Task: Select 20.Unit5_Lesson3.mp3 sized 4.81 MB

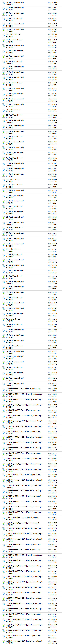Action: (31, 68)
